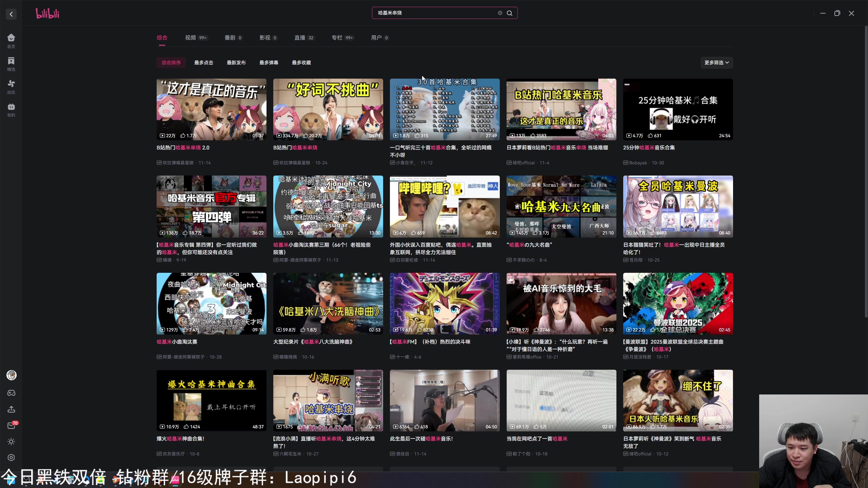
Task: Select 最多收藏 sort option
Action: pos(301,63)
